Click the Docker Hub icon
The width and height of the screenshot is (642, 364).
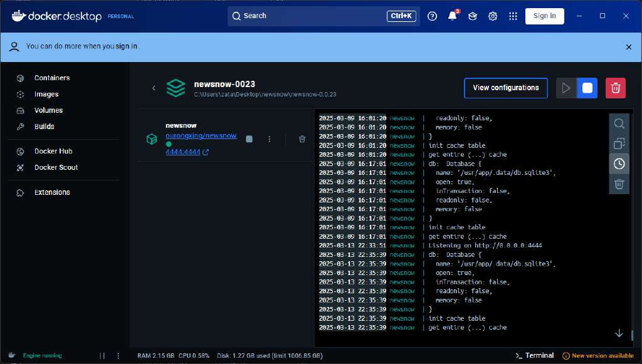(x=20, y=152)
